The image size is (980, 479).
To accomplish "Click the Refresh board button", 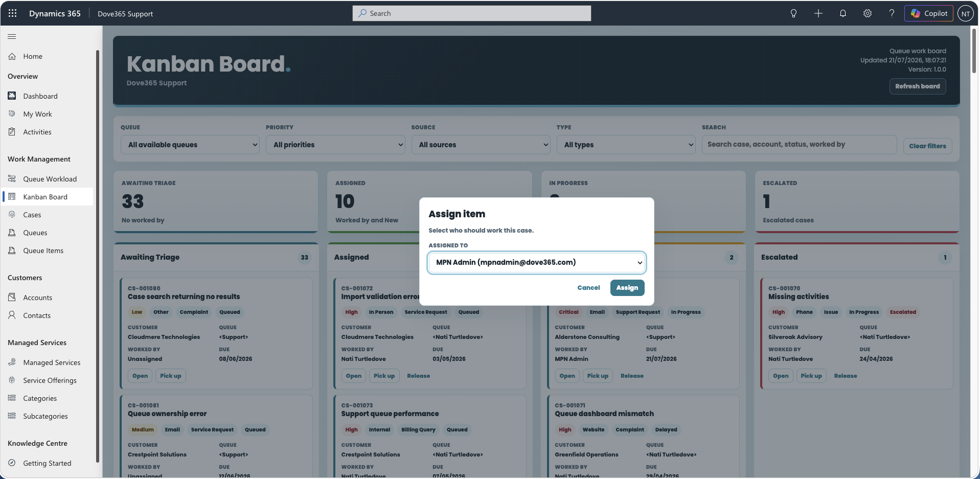I will point(917,86).
